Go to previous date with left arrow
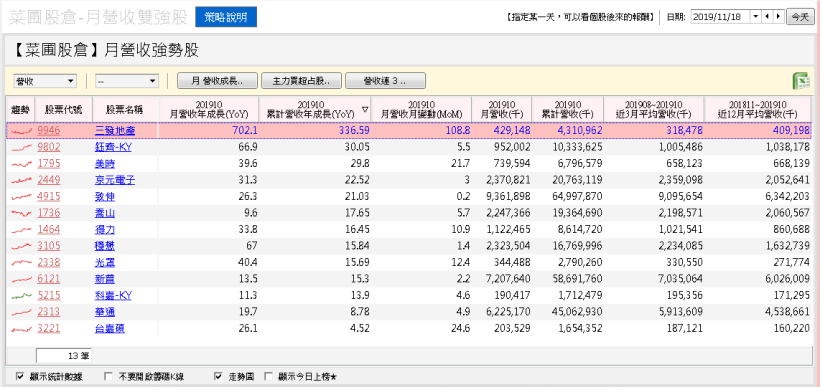Screen dimensions: 820x387 [767, 17]
